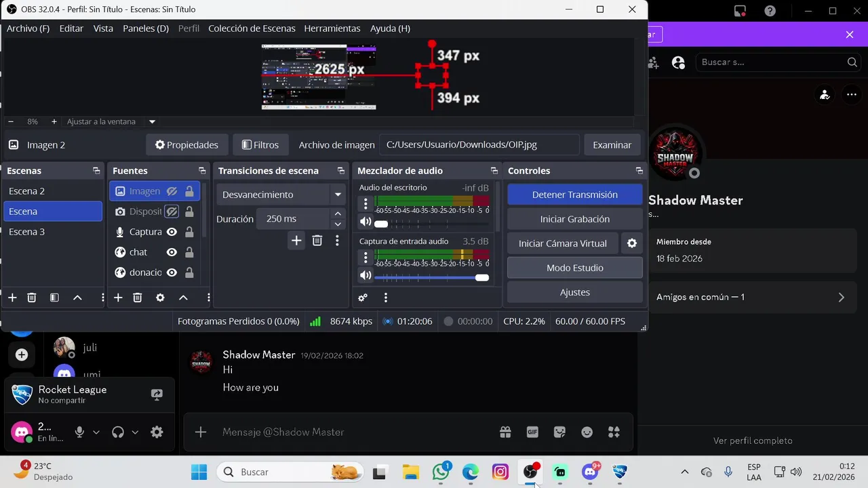The image size is (868, 488).
Task: Add a new scene with the Escenas plus icon
Action: pos(12,298)
